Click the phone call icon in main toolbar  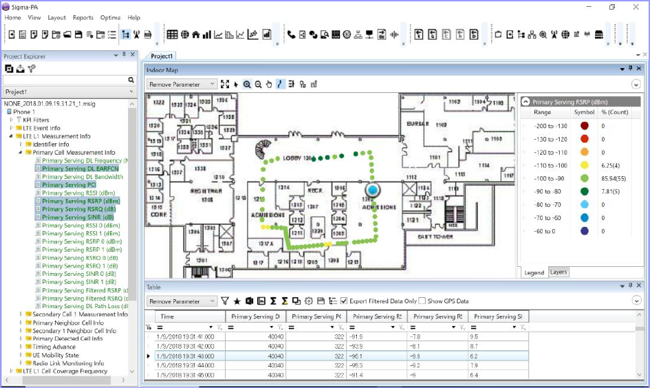click(x=291, y=34)
